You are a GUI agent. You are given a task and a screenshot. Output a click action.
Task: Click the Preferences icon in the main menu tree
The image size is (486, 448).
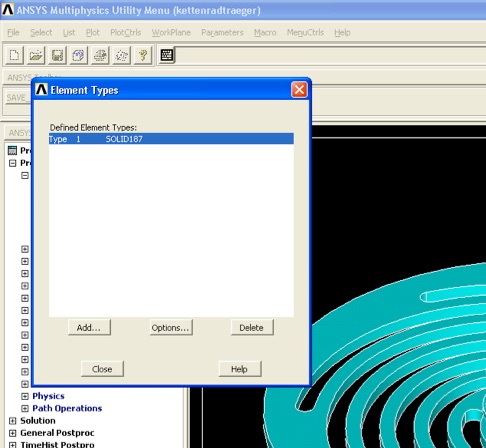tap(12, 150)
